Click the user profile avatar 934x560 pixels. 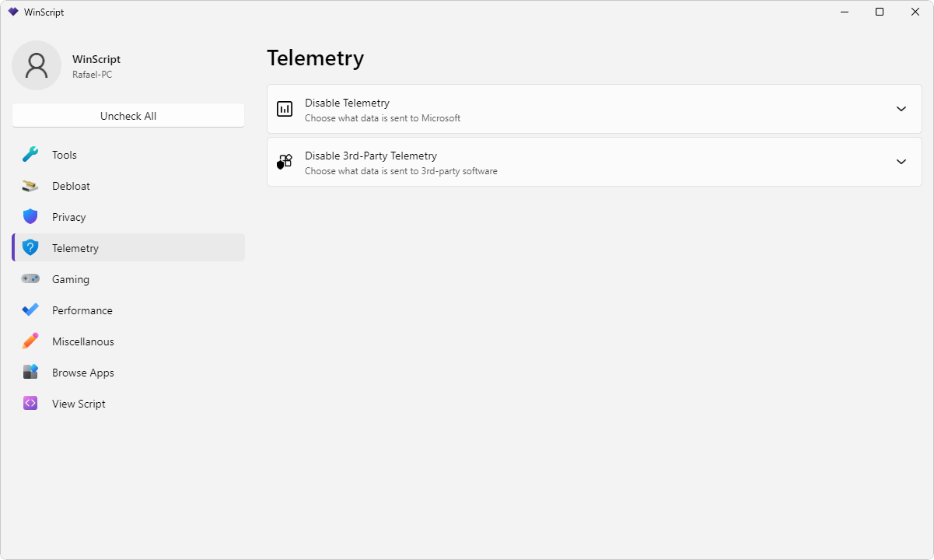37,65
